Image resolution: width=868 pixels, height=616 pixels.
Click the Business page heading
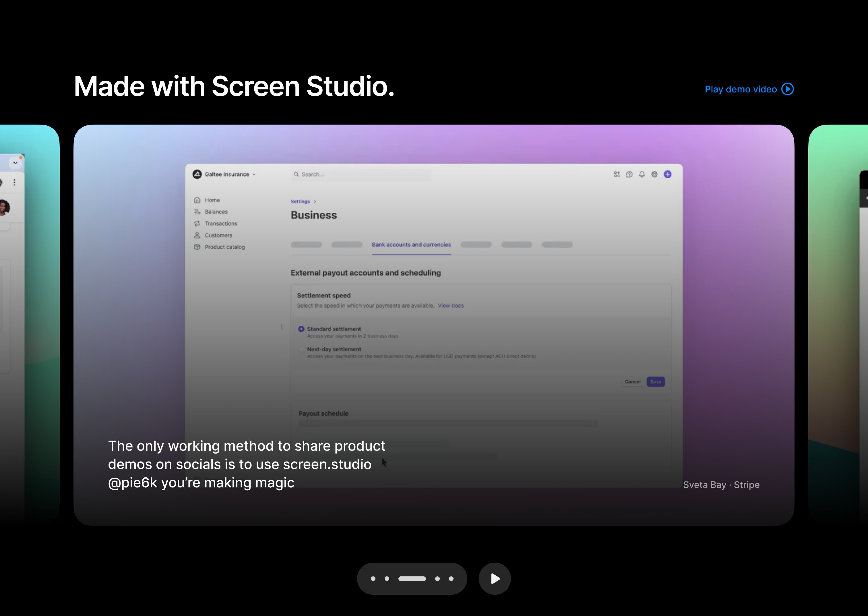point(314,215)
